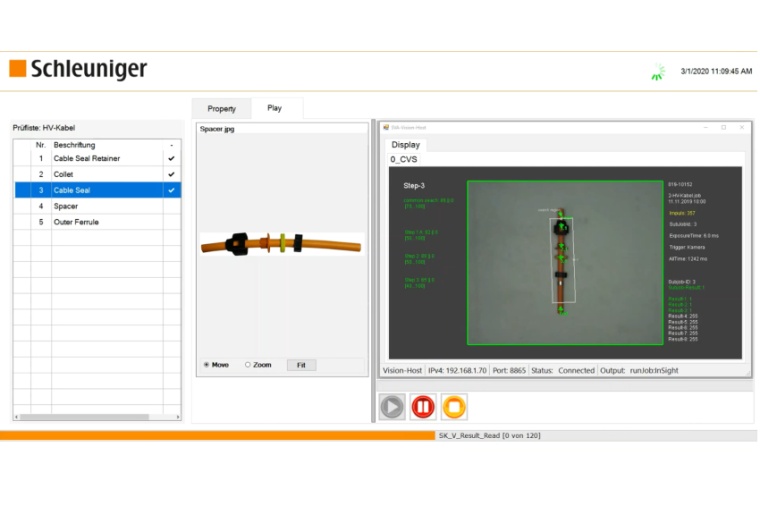Click the Beschriftung column header
Viewport: 760px width, 506px height.
[100, 145]
